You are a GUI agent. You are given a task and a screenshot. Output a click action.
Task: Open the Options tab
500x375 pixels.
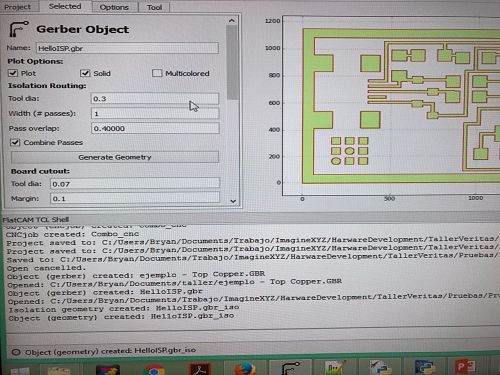(x=114, y=7)
